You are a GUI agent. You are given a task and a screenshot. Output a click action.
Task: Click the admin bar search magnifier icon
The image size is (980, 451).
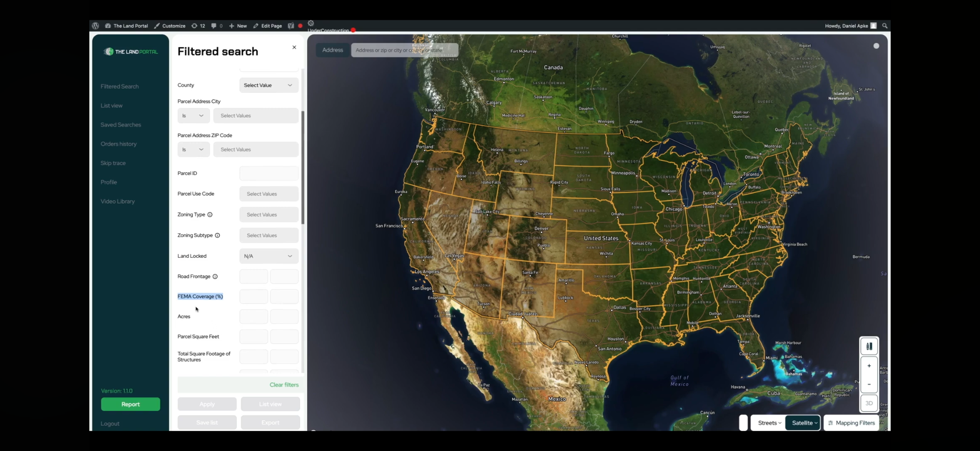885,26
